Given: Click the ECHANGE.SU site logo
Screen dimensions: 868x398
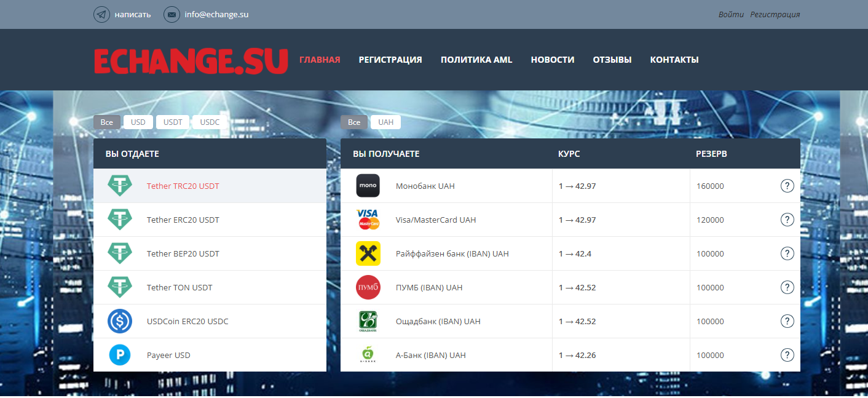Looking at the screenshot, I should [x=191, y=61].
